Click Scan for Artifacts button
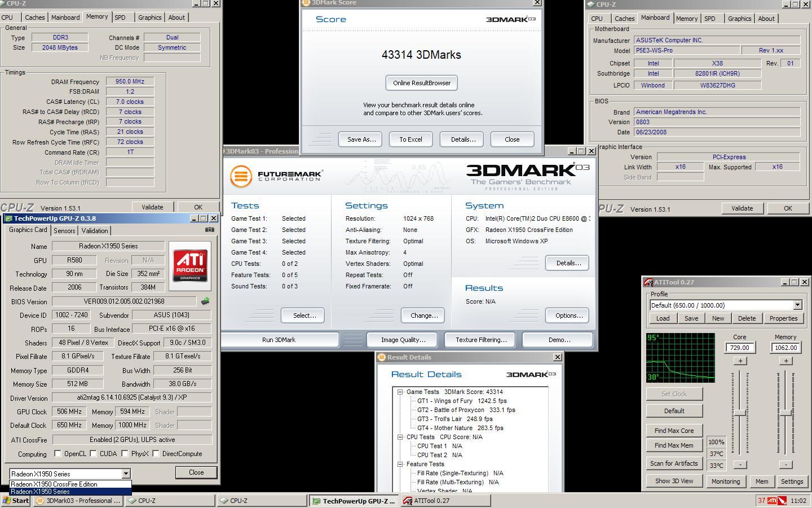812x508 pixels. click(674, 463)
